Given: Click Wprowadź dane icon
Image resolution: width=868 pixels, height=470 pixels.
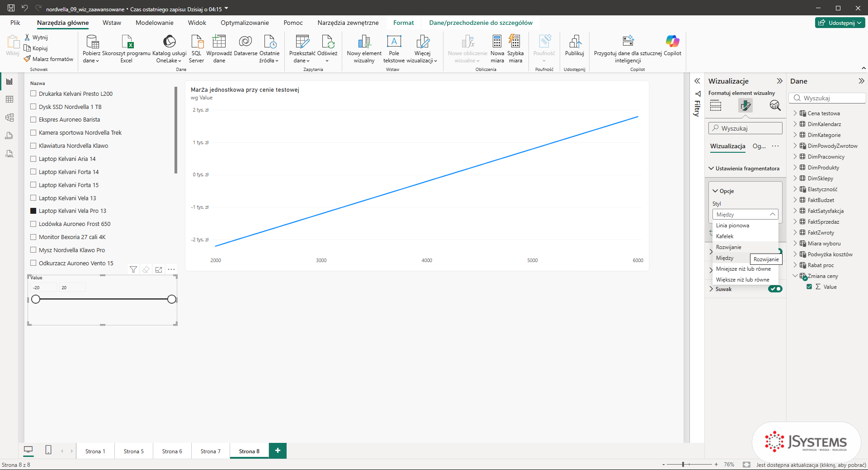Looking at the screenshot, I should pos(219,49).
